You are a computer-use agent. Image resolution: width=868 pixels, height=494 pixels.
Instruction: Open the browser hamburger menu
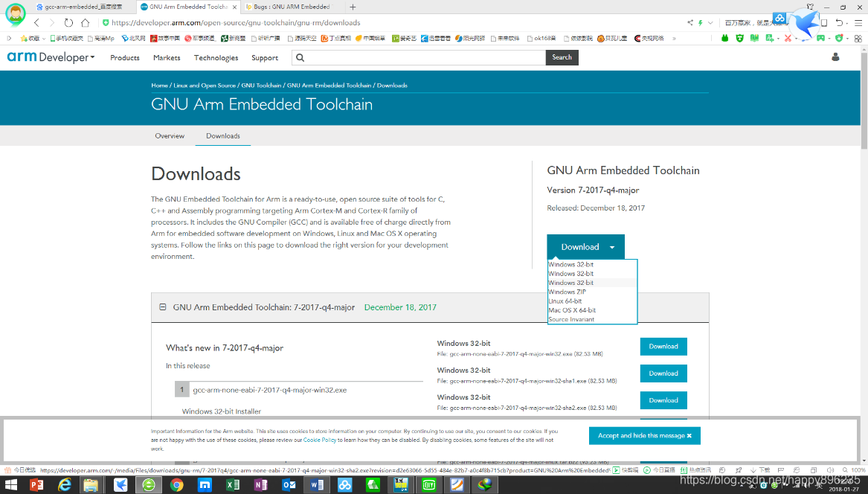(x=858, y=23)
